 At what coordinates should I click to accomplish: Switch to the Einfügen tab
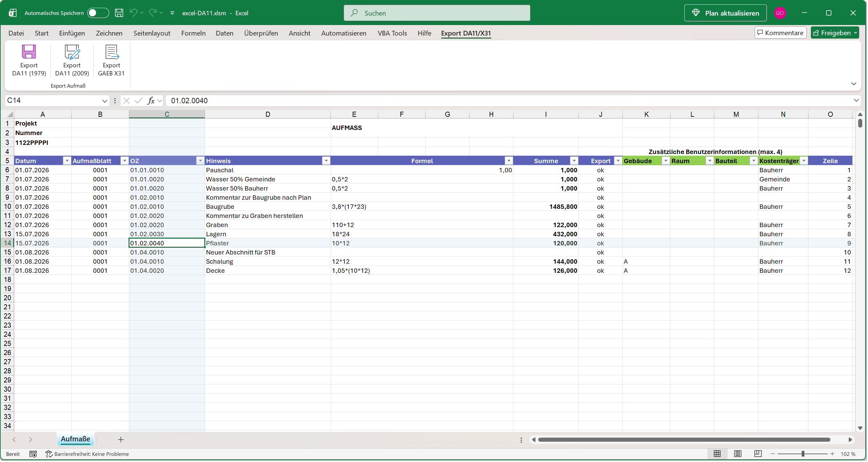[72, 33]
